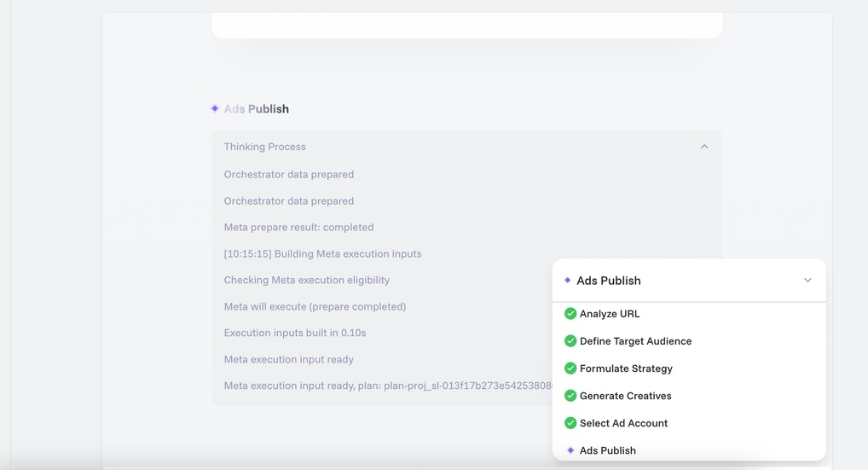Viewport: 868px width, 470px height.
Task: Click the Ads Publish label in the steps list
Action: coord(608,450)
